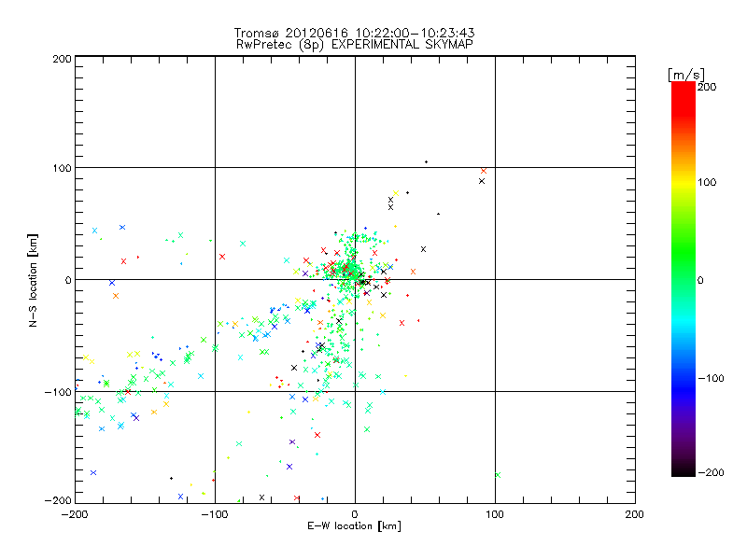Click the colorbar '0' label
Image resolution: width=747 pixels, height=560 pixels.
pos(700,280)
